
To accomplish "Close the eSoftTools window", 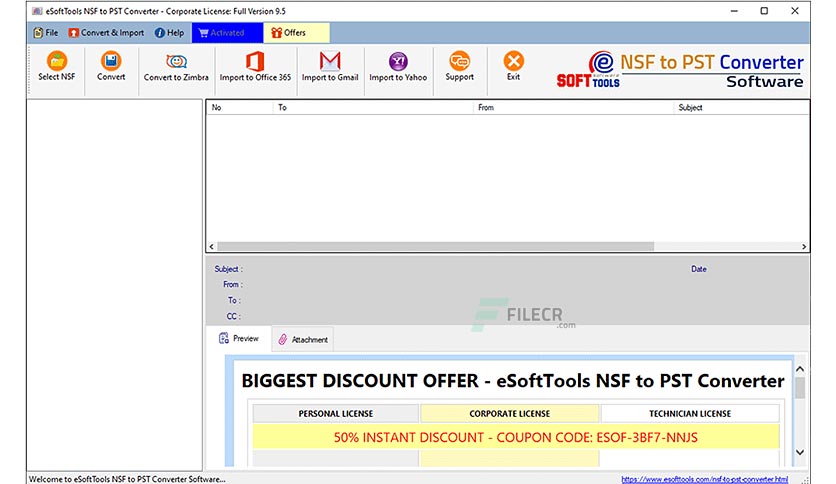I will coord(794,11).
